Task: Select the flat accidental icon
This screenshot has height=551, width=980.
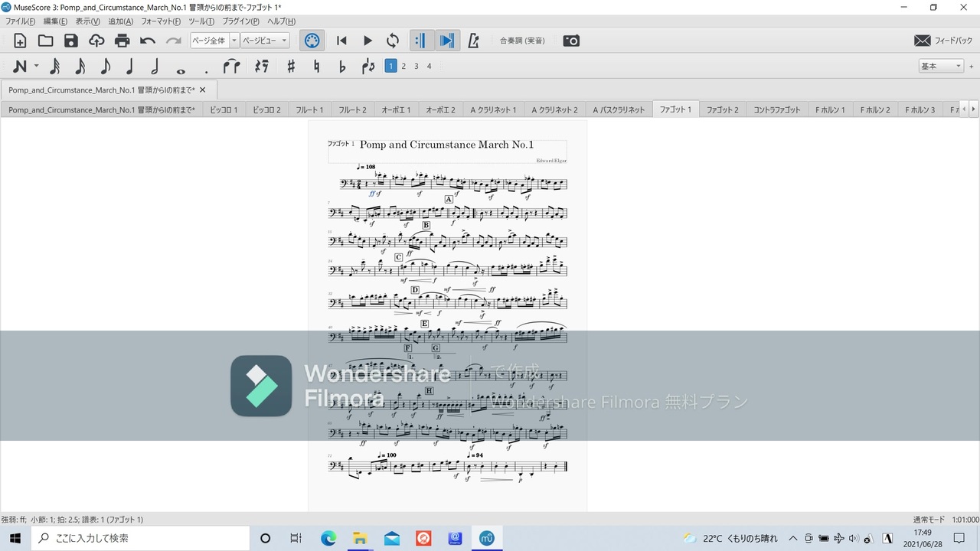Action: click(342, 67)
